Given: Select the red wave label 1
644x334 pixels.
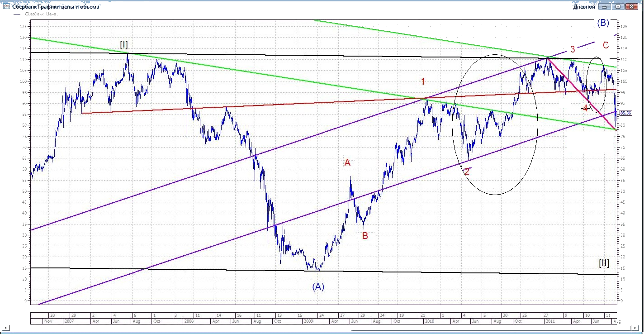Looking at the screenshot, I should (x=423, y=81).
